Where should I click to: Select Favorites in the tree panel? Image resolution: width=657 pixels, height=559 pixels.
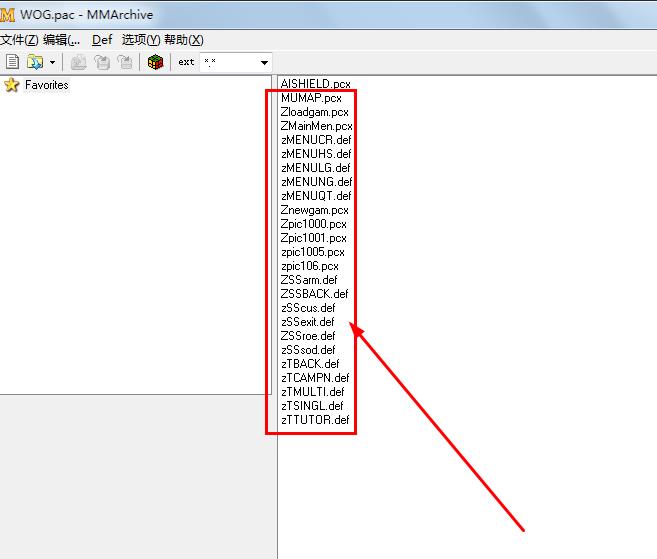click(47, 85)
